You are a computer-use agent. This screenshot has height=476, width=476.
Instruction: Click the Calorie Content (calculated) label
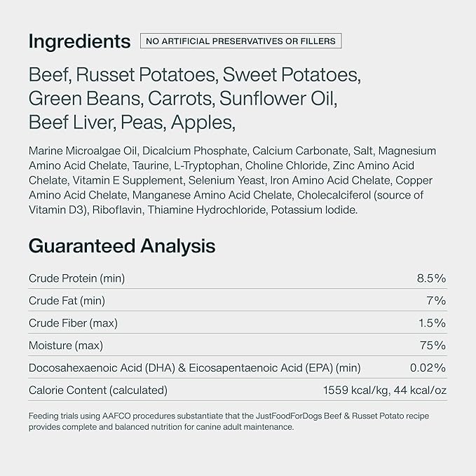coord(98,390)
